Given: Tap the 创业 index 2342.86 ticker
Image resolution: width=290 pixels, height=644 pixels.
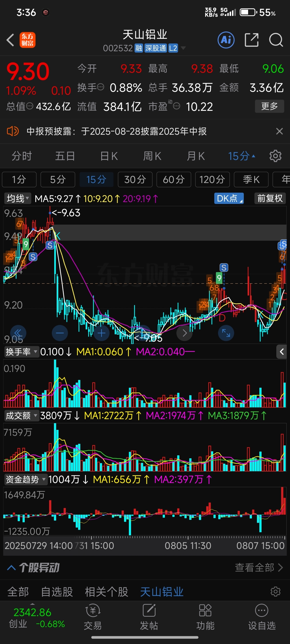Looking at the screenshot, I should point(37,618).
